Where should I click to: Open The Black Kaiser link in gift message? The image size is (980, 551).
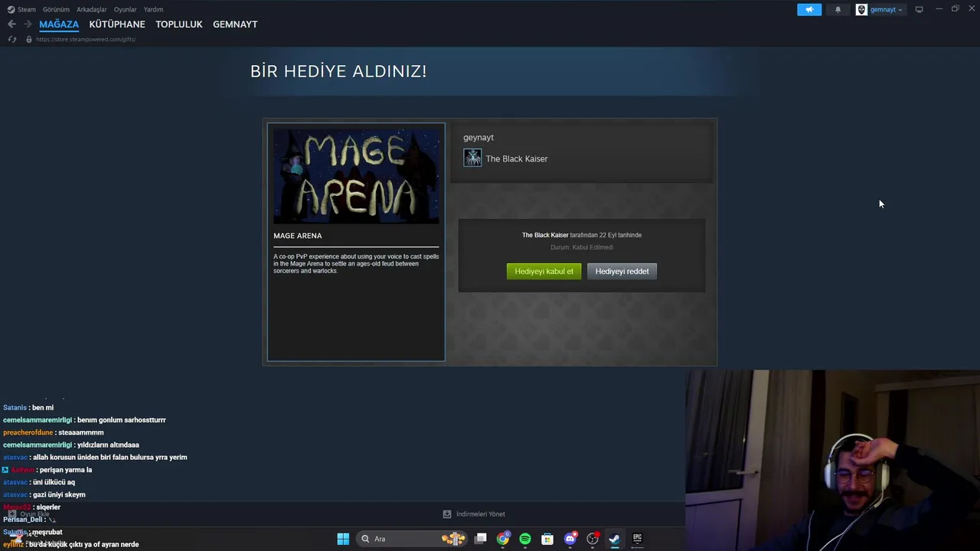(x=545, y=235)
